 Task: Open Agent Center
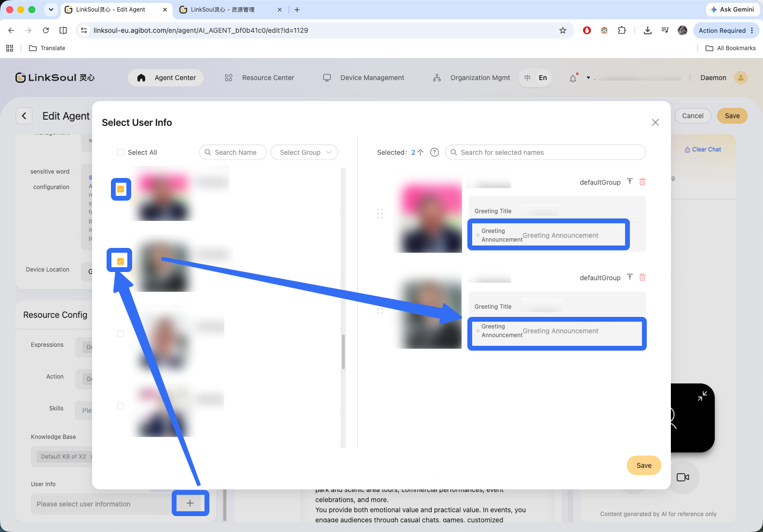pyautogui.click(x=166, y=78)
